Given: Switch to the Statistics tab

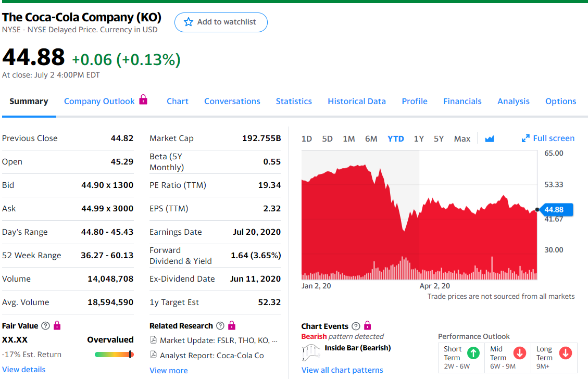Looking at the screenshot, I should (x=294, y=101).
